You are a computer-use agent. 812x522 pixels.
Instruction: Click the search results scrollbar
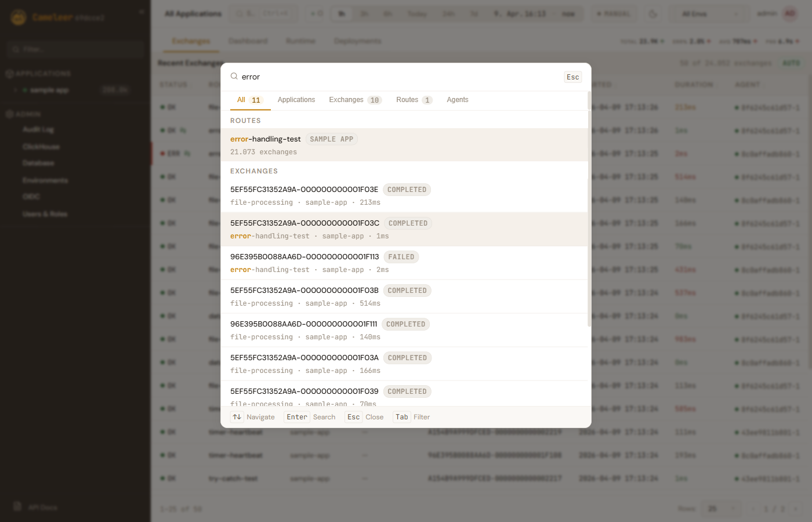[589, 209]
